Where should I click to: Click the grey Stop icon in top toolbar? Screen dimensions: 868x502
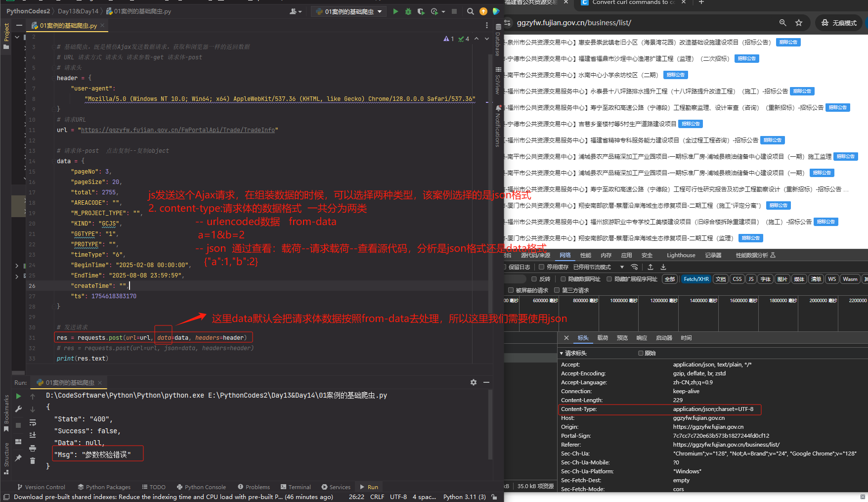(x=454, y=11)
